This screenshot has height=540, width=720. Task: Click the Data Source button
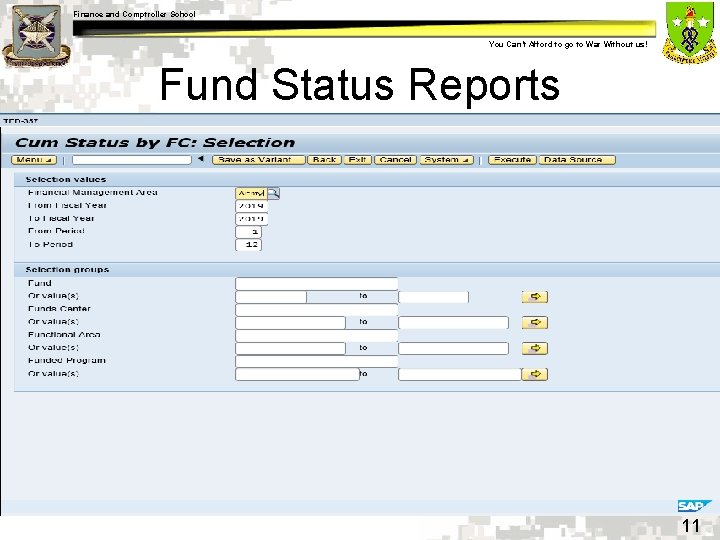tap(577, 160)
